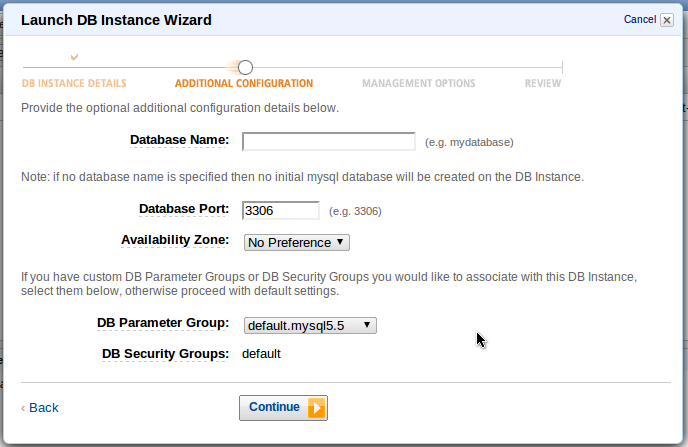Click the small back chevron before Back
Viewport: 688px width, 447px height.
click(x=23, y=408)
